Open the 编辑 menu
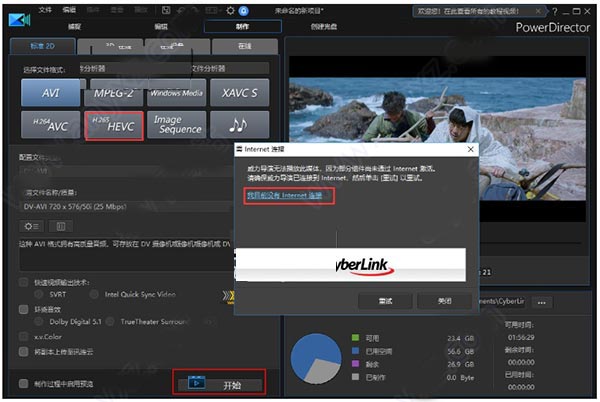Viewport: 600px width, 402px height. (x=69, y=10)
